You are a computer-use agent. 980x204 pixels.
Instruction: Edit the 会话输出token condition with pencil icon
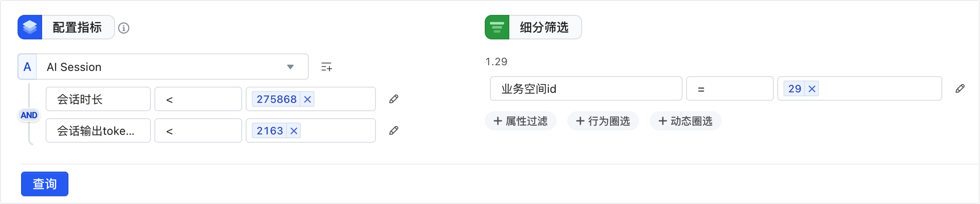[394, 130]
